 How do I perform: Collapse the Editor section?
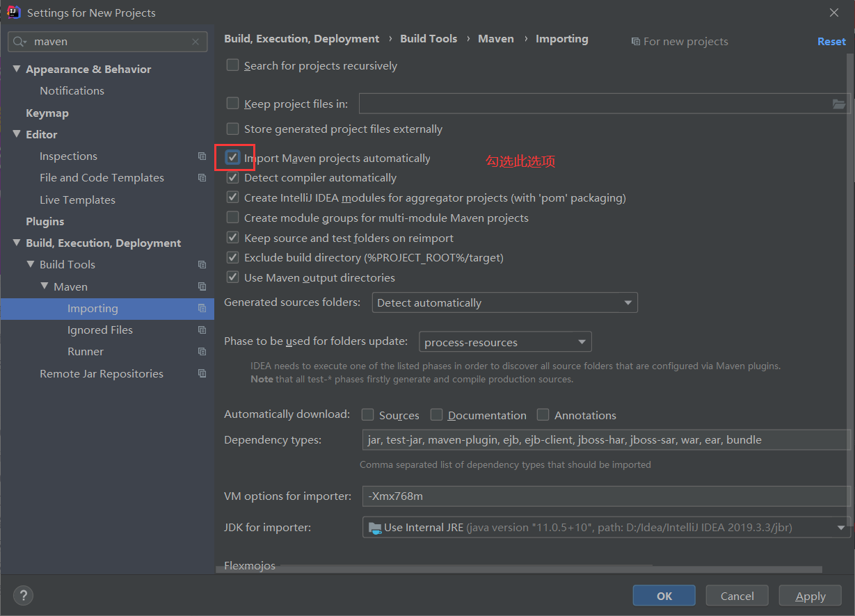click(17, 134)
